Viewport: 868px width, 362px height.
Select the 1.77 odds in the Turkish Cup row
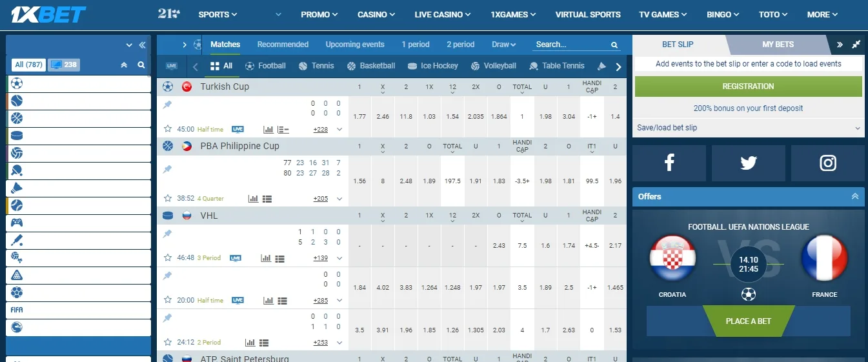tap(360, 116)
